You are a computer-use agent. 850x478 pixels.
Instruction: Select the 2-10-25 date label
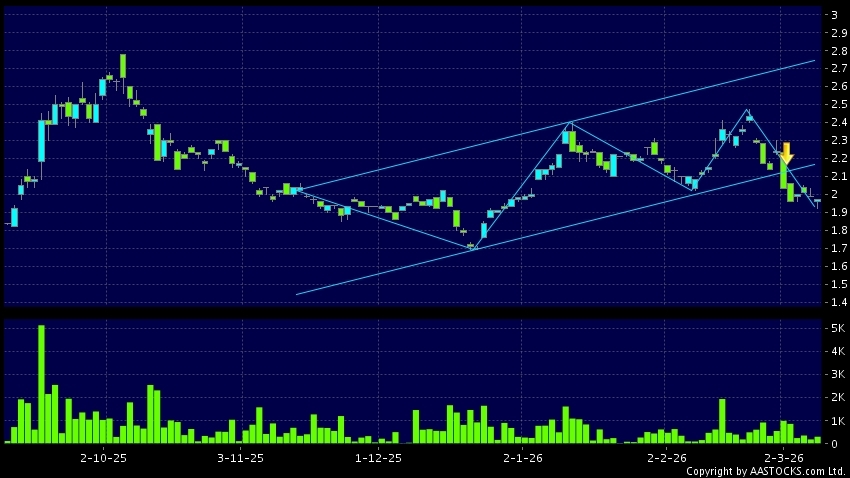[x=103, y=457]
